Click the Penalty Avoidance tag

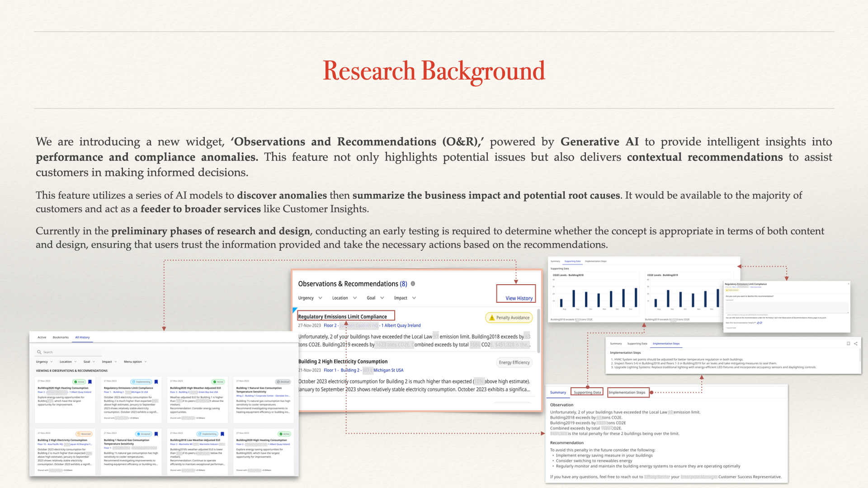click(x=509, y=318)
